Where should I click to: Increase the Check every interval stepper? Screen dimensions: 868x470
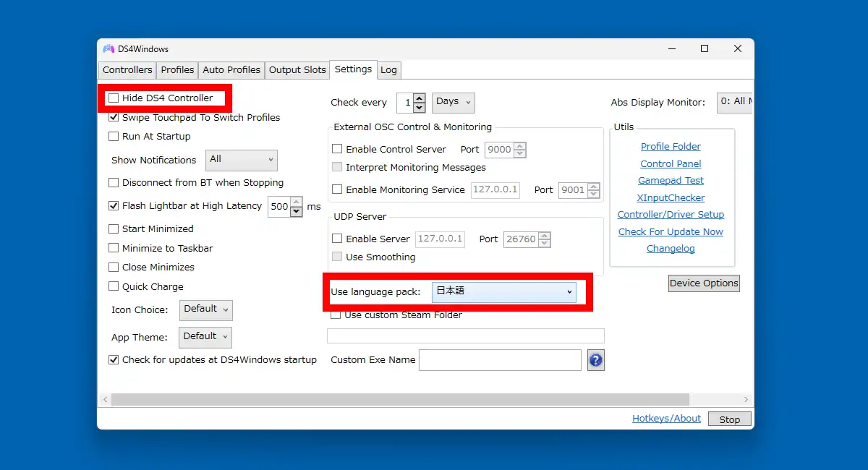point(419,98)
